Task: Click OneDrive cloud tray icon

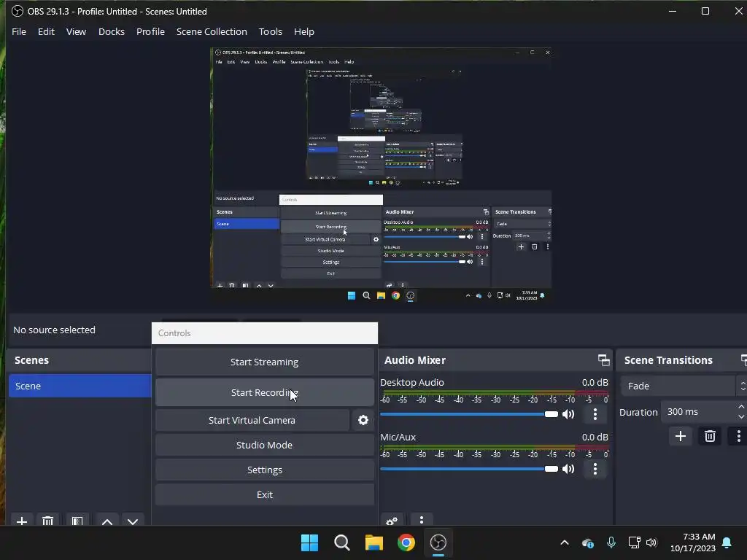Action: click(588, 542)
